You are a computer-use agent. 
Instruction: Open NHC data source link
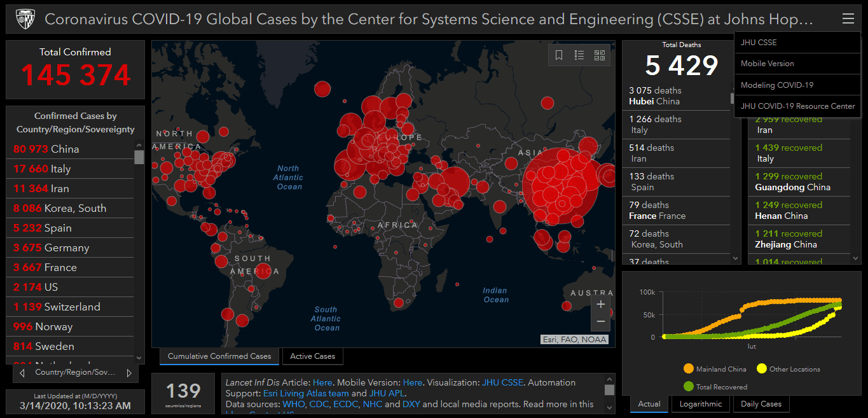373,404
